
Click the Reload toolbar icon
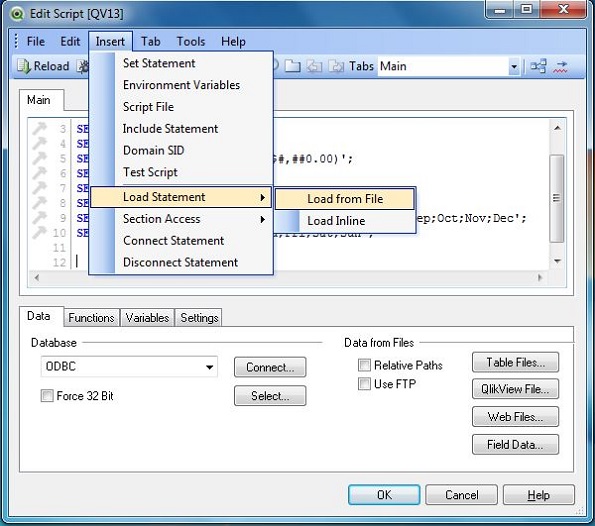tap(24, 66)
